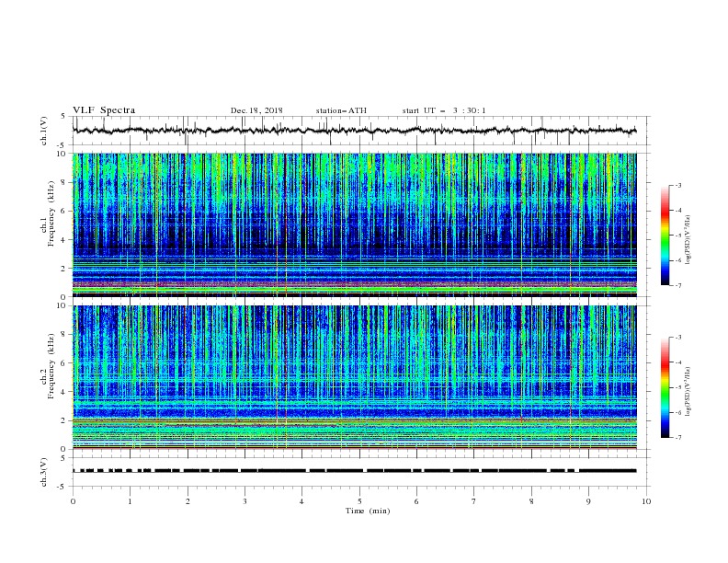Click the '-5' tick on ch.2 colorbar
Screen dimensions: 728x563
677,387
